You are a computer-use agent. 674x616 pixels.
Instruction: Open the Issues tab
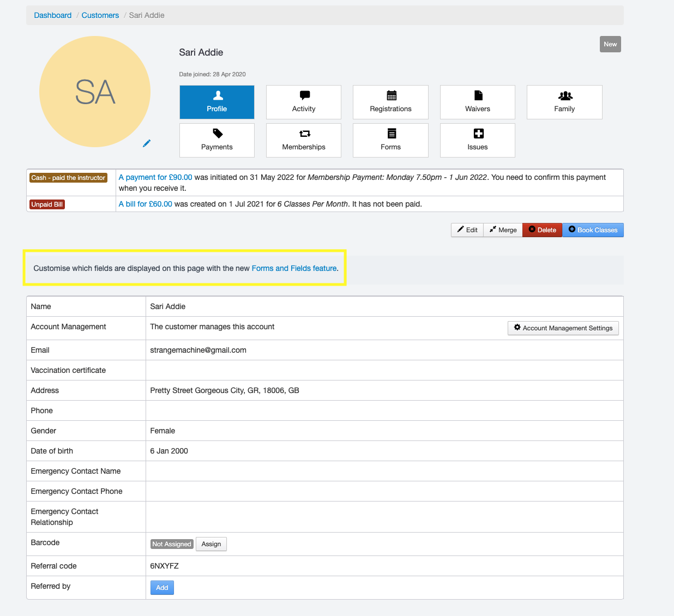click(x=477, y=140)
